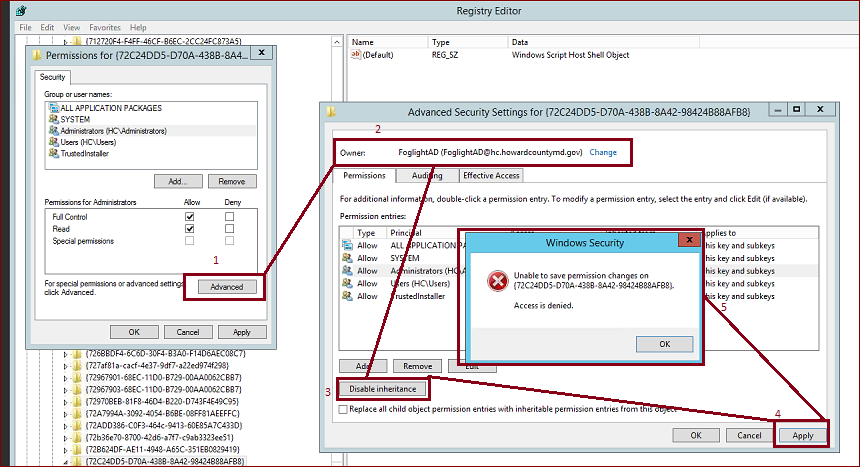This screenshot has width=860, height=467.
Task: Click the Disable inheritance button
Action: [x=382, y=389]
